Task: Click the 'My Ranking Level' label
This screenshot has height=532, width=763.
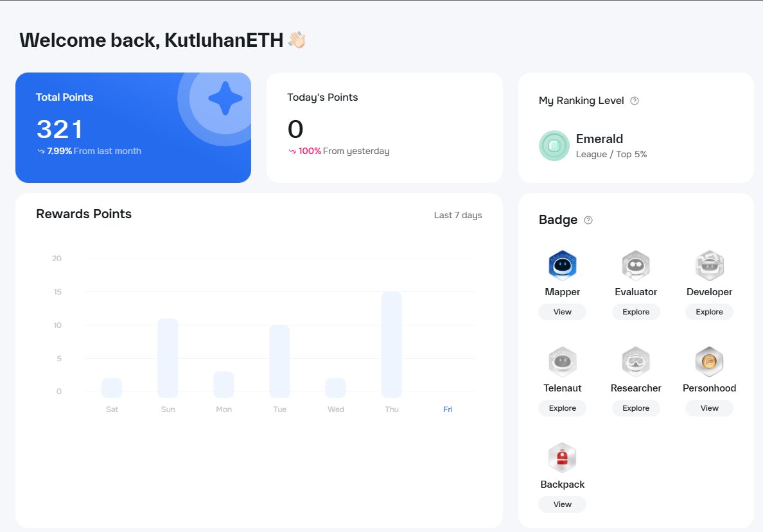Action: click(581, 101)
